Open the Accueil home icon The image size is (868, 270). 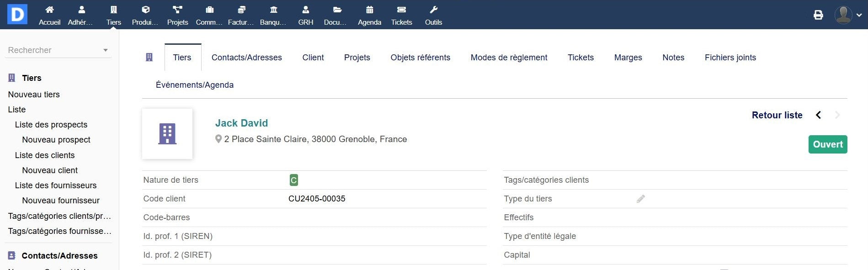coord(49,10)
